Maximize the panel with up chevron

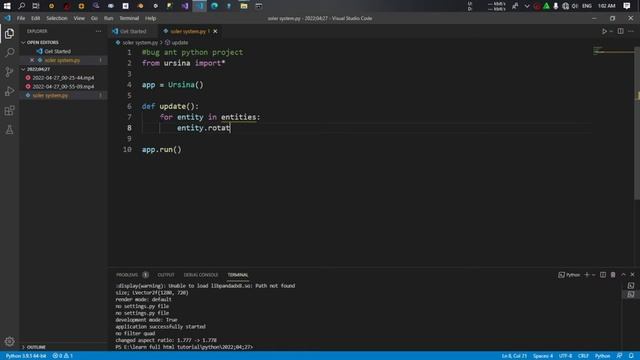(x=623, y=275)
